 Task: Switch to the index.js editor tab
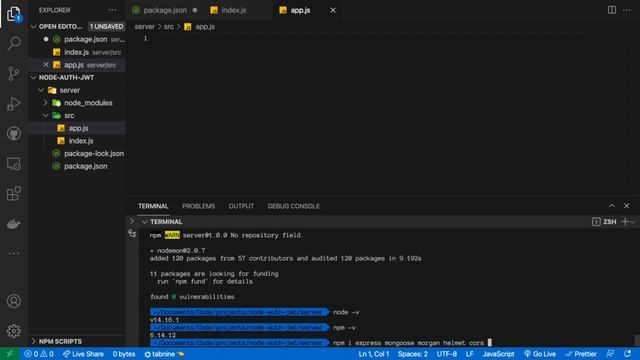(234, 10)
